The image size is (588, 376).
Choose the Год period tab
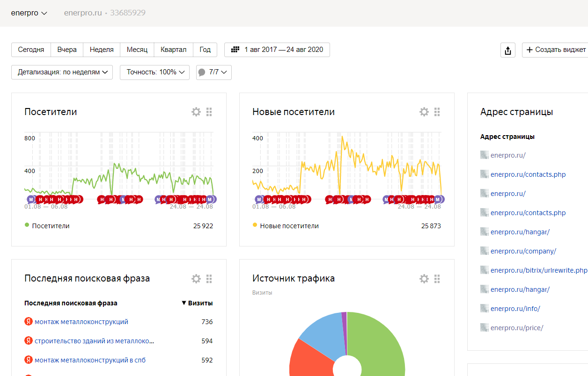point(205,50)
